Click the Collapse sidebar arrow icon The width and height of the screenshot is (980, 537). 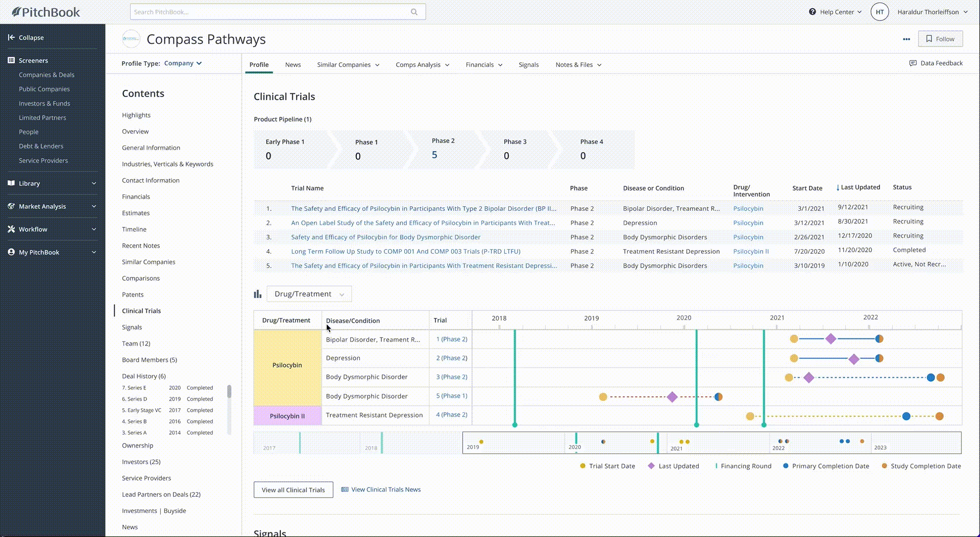pos(11,37)
